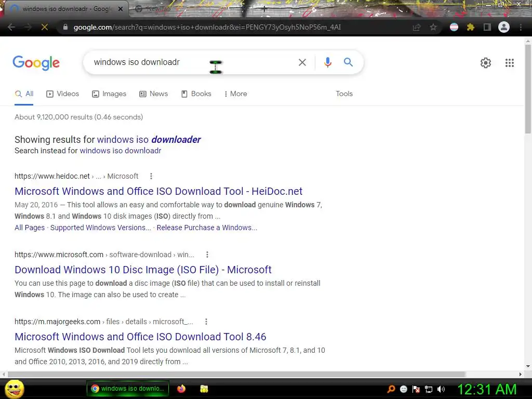532x399 pixels.
Task: Open Google quick settings gear
Action: coord(486,63)
